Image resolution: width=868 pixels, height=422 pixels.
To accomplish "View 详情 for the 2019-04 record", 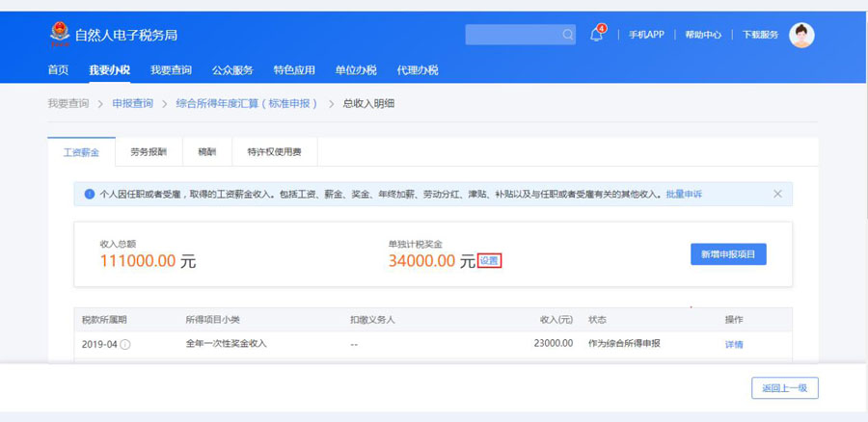I will 734,344.
